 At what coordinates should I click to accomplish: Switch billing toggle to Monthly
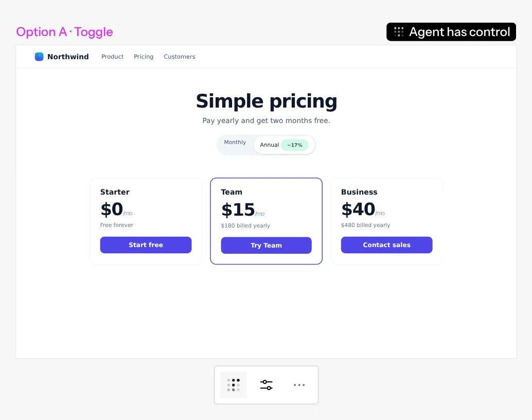click(x=235, y=142)
